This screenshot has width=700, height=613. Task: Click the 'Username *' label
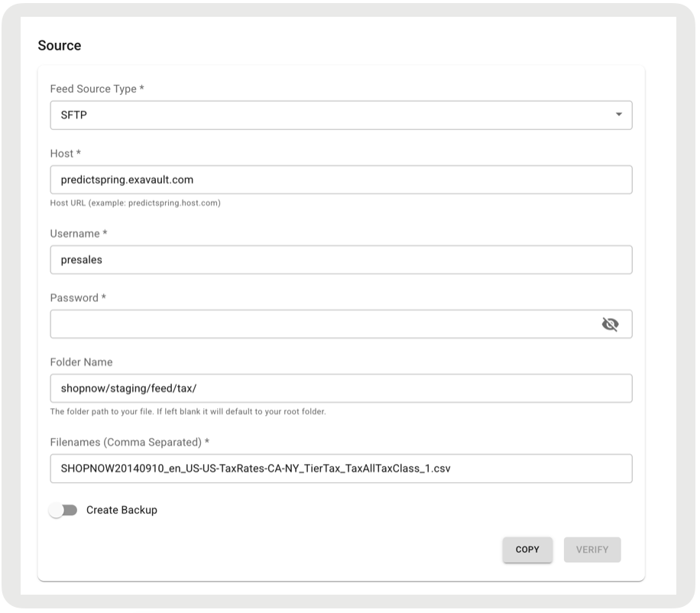(x=79, y=233)
